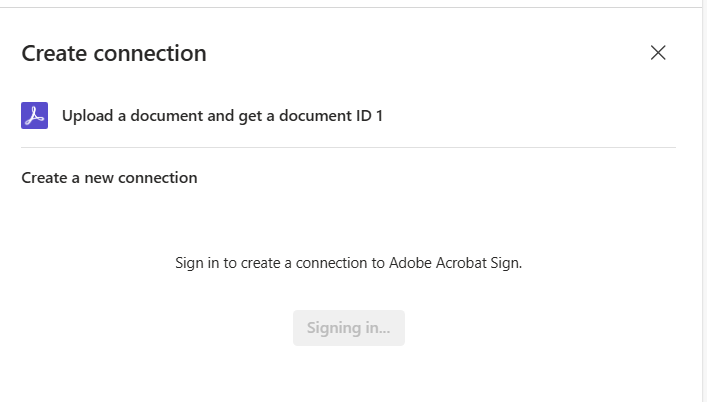The height and width of the screenshot is (402, 707).
Task: Click the divider line under the action title
Action: [x=349, y=147]
